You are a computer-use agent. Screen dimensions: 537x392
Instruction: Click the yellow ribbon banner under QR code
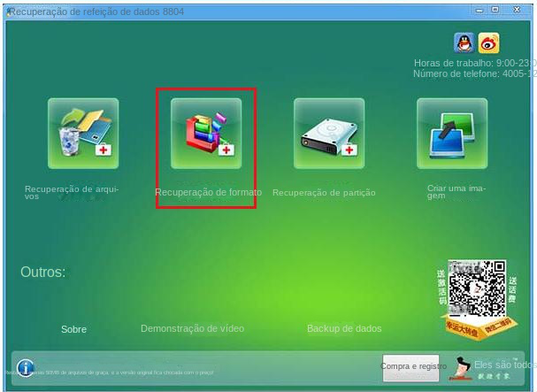479,327
